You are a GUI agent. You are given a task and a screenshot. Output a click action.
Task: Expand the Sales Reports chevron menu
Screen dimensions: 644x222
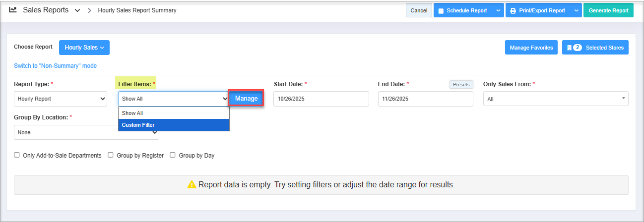click(77, 10)
